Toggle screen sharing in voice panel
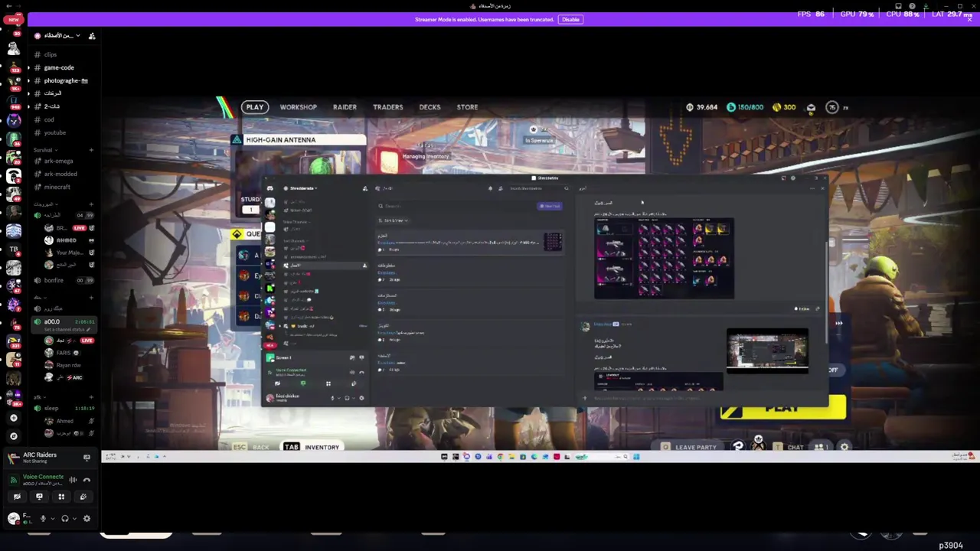This screenshot has width=980, height=551. 39,497
